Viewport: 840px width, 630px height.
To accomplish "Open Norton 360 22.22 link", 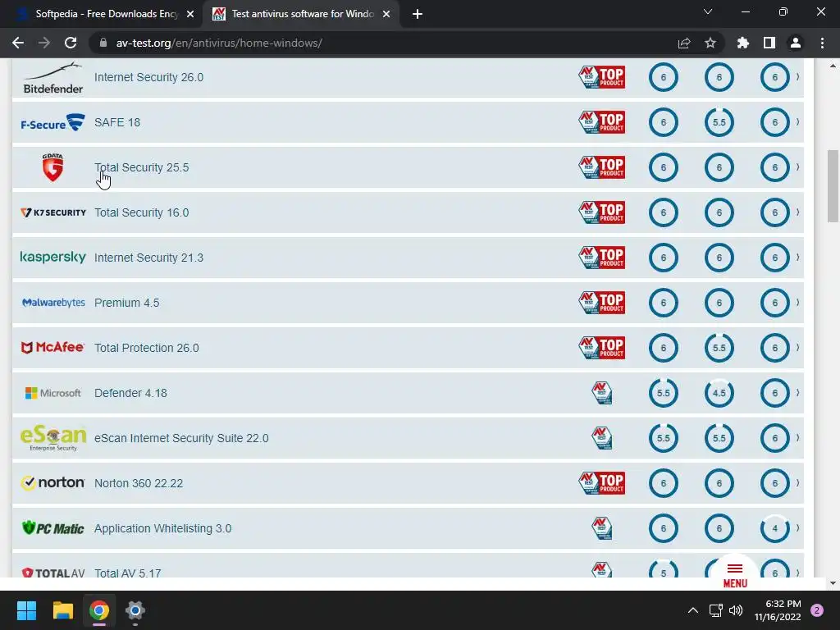I will pos(139,483).
